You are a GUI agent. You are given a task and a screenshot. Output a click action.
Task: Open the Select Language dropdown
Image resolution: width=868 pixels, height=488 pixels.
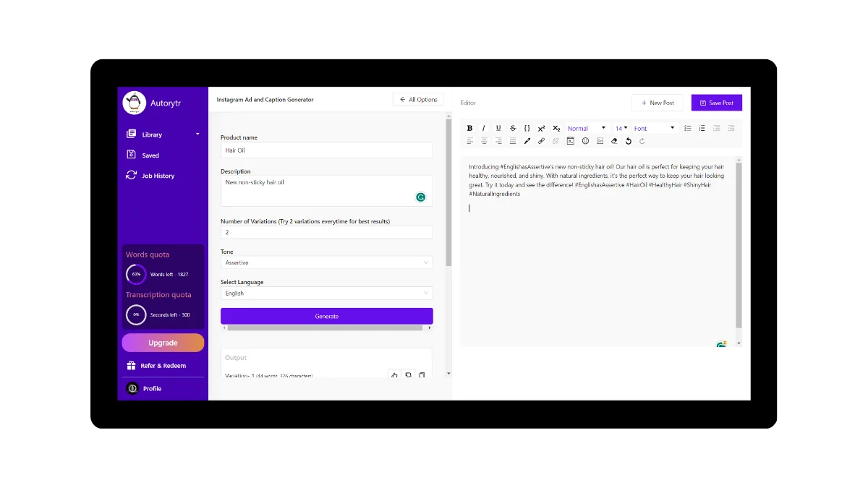[x=327, y=293]
